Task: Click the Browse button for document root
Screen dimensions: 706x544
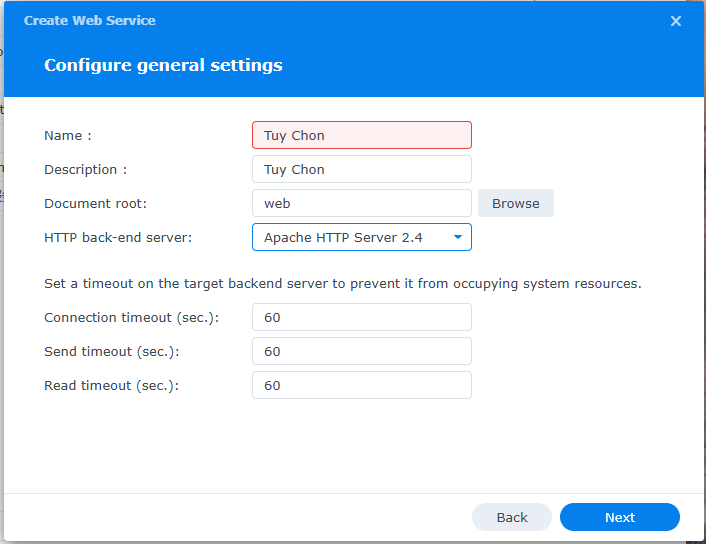Action: coord(515,203)
